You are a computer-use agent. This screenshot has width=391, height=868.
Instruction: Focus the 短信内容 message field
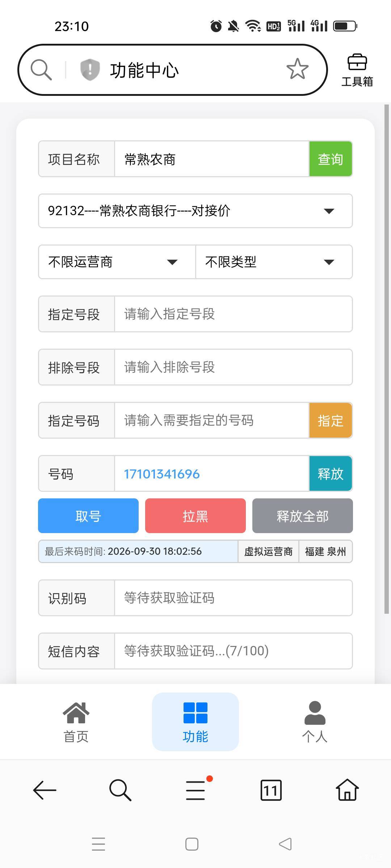(234, 651)
